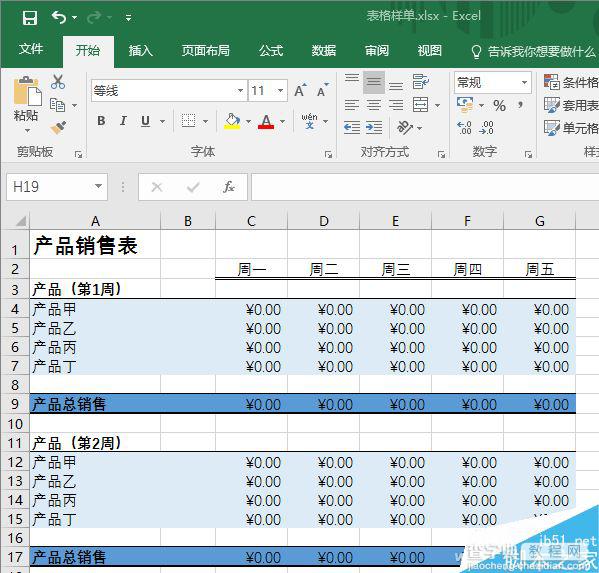Viewport: 599px width, 573px height.
Task: Switch to the 公式 tab
Action: (x=271, y=50)
